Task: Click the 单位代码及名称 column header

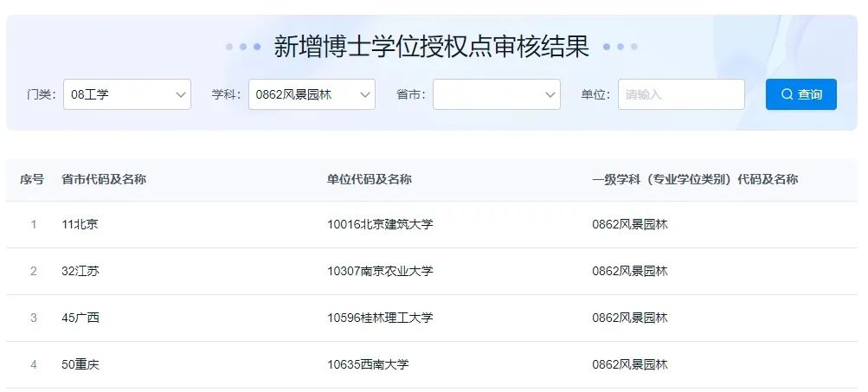Action: [369, 179]
